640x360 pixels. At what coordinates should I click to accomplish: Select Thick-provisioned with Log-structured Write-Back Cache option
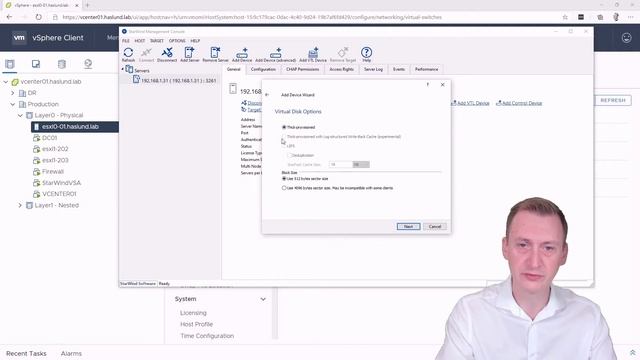coord(284,137)
